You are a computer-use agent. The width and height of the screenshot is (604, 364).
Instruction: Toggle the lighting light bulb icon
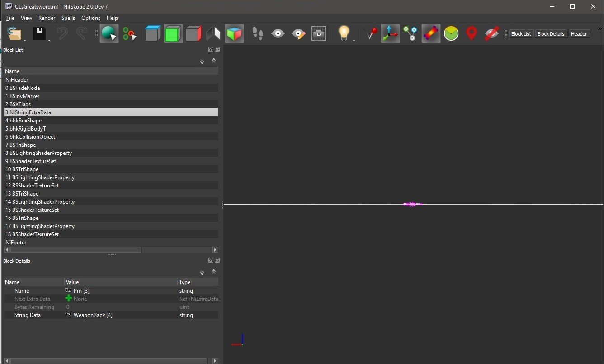(344, 34)
